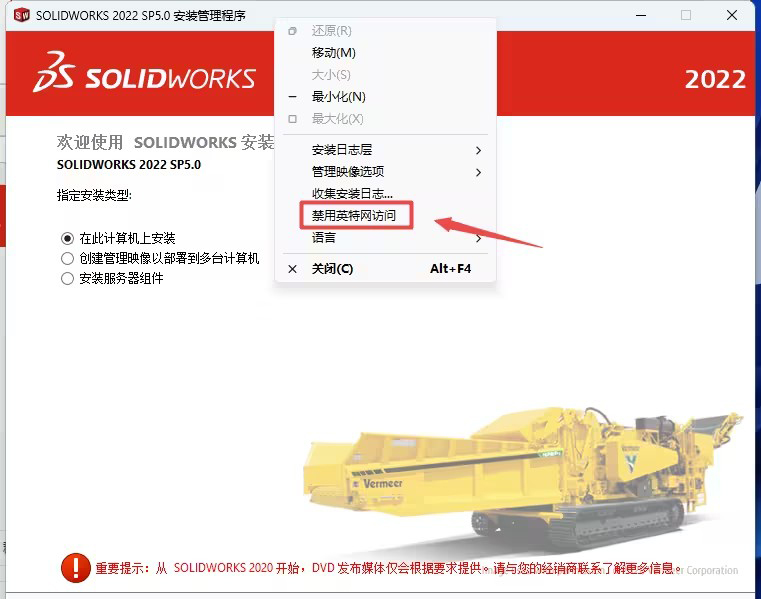This screenshot has height=599, width=761.
Task: Click the grayed maximize title bar button
Action: pos(686,16)
